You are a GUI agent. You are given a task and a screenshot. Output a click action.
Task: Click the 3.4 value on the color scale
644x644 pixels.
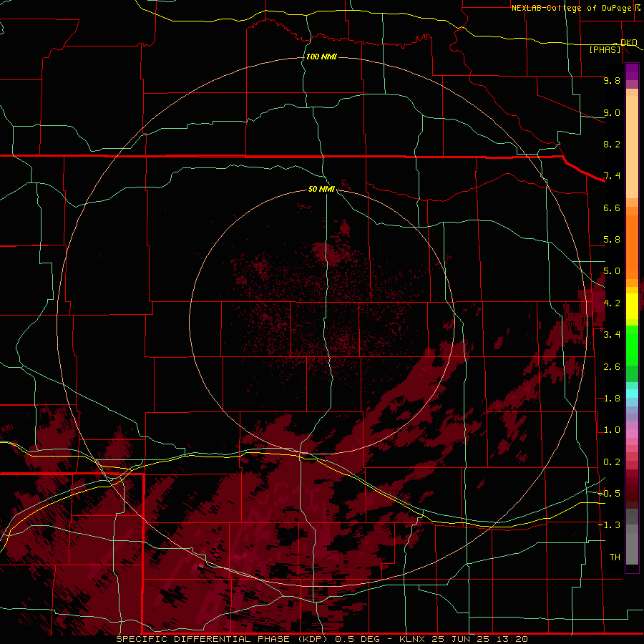[612, 335]
